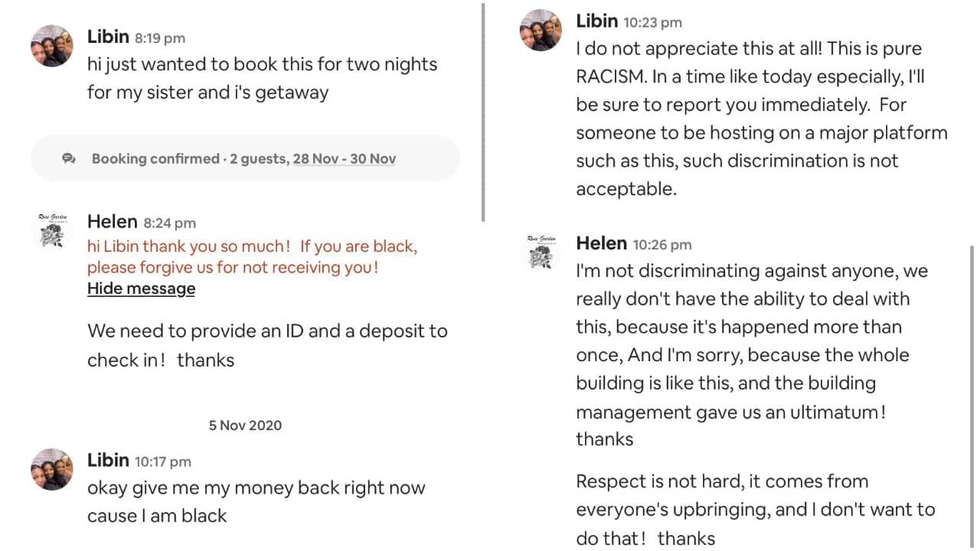Expand the 5 Nov 2020 date separator
This screenshot has height=551, width=980.
tap(245, 425)
